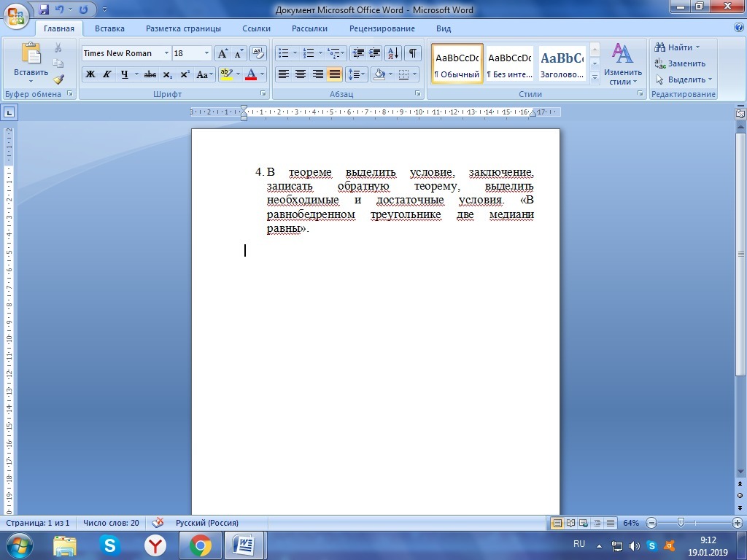Select the Обычный style
The height and width of the screenshot is (560, 747).
pyautogui.click(x=457, y=63)
